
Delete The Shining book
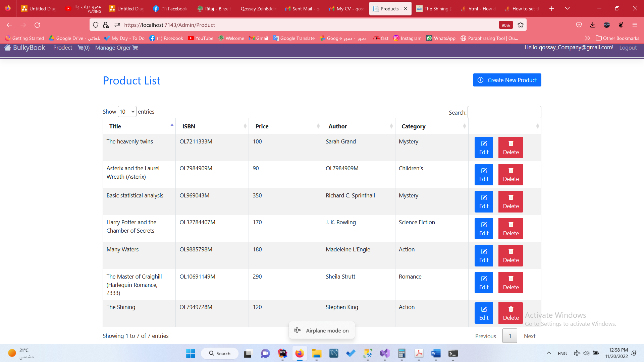click(511, 313)
